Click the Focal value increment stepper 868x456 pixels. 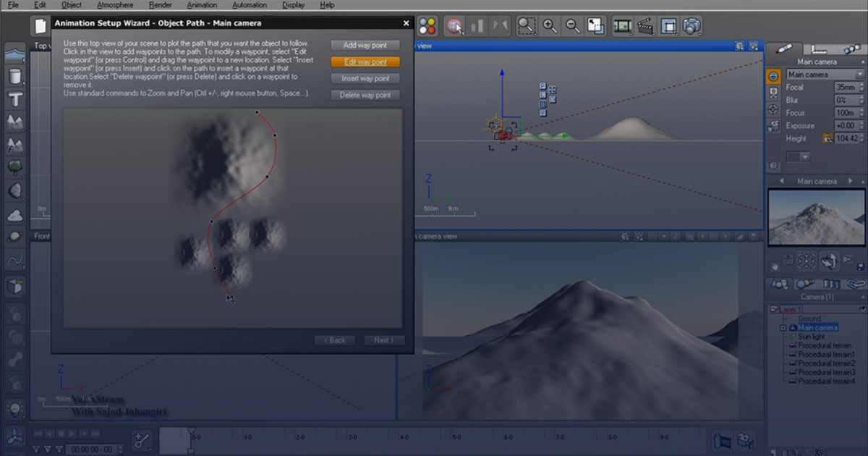click(860, 85)
